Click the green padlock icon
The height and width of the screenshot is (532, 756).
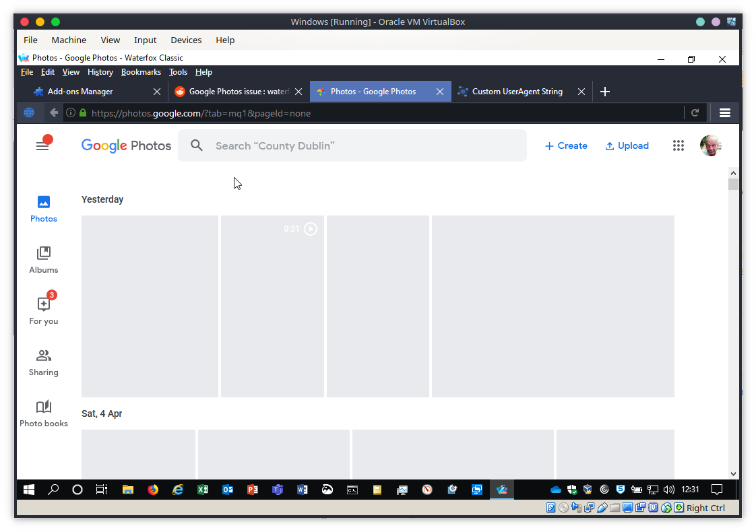pos(83,112)
